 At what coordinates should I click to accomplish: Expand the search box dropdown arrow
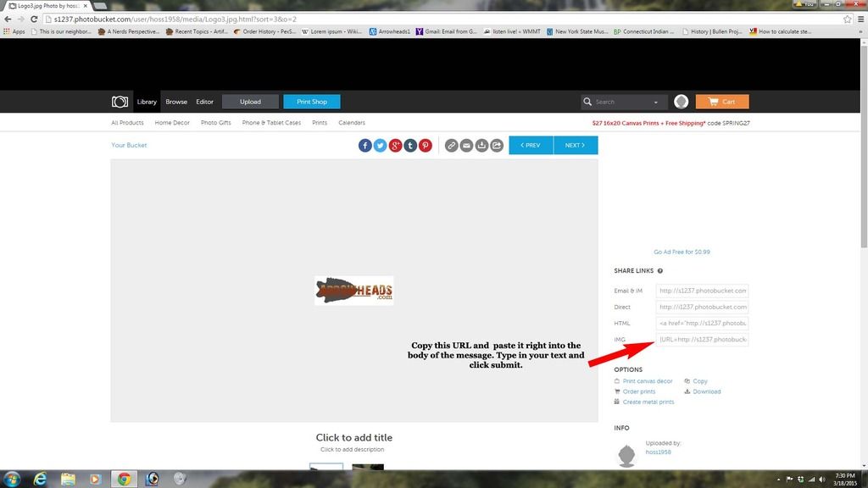coord(656,103)
